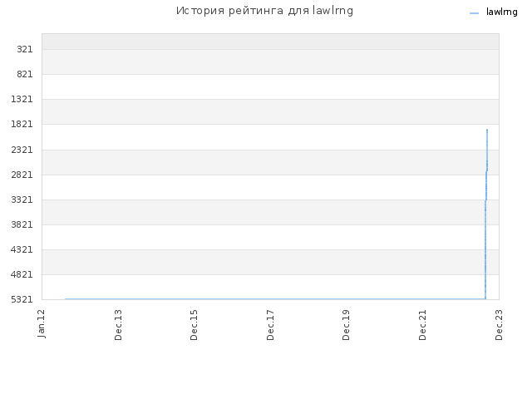
Task: Click the 5321 y-axis label
Action: click(22, 299)
